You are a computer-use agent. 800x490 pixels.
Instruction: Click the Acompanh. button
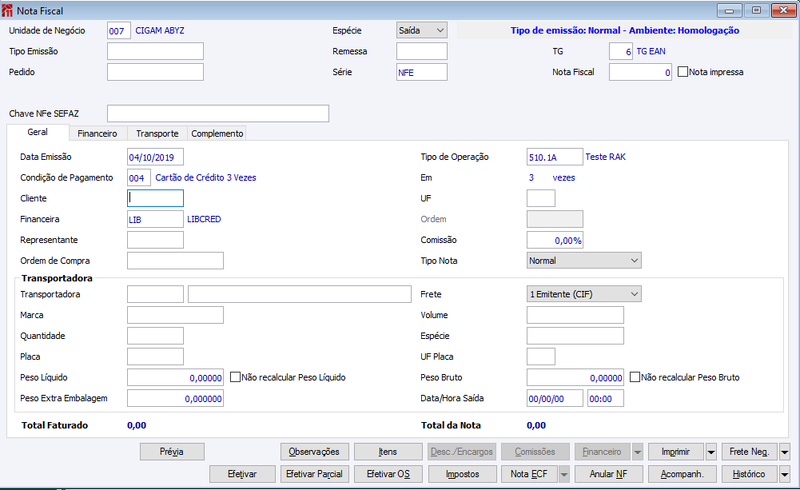[x=682, y=474]
